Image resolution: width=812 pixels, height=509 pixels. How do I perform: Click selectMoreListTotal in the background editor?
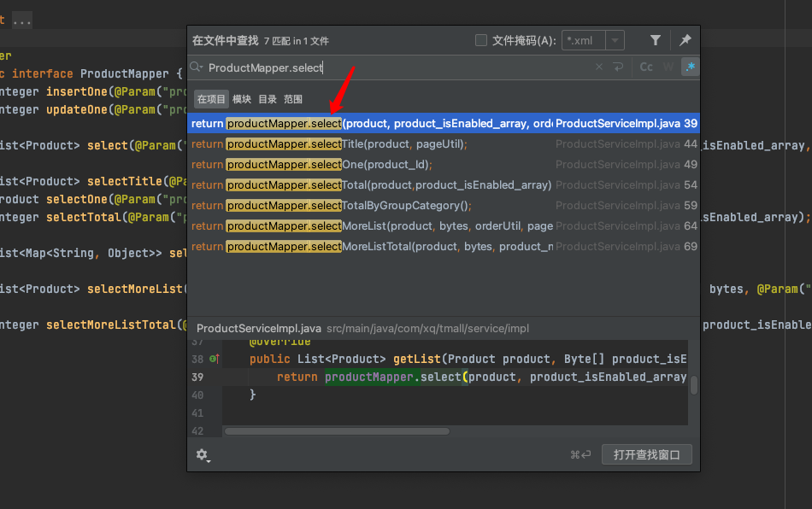(111, 325)
